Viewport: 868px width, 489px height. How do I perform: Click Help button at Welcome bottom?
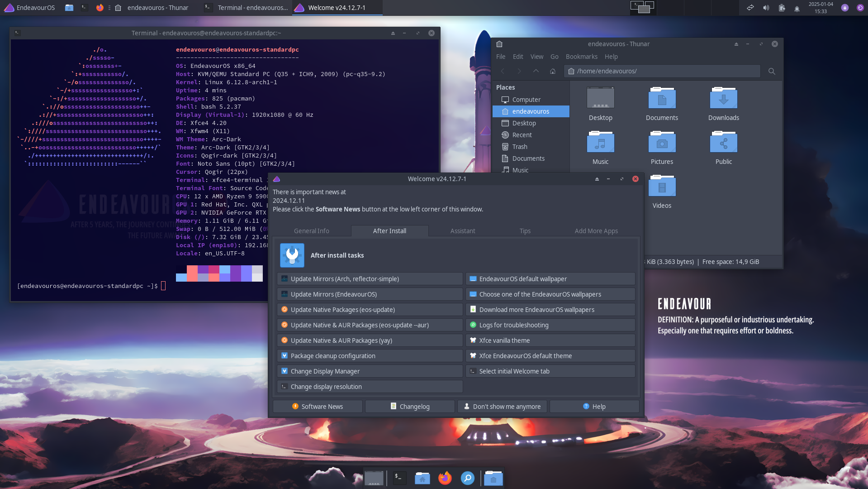[x=594, y=407]
